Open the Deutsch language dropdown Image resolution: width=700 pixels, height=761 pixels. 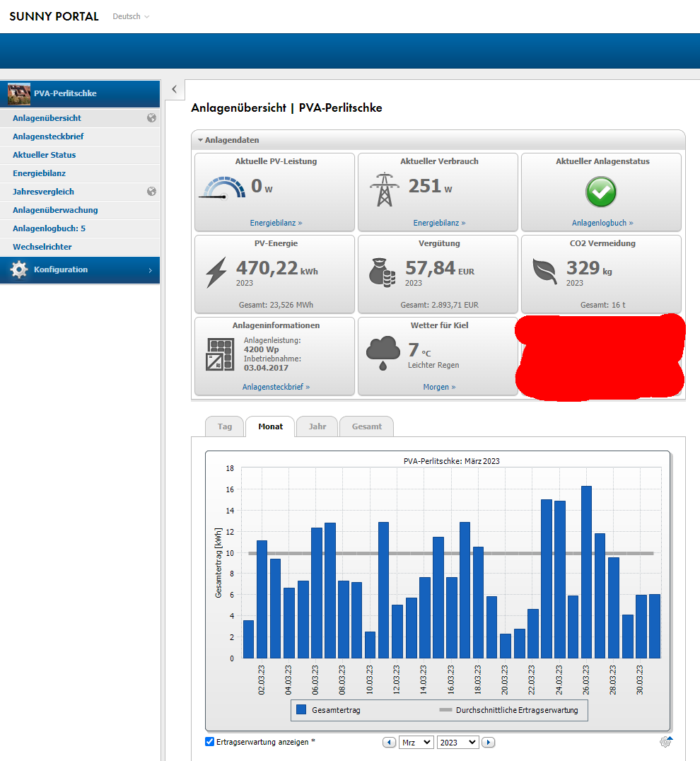click(131, 16)
